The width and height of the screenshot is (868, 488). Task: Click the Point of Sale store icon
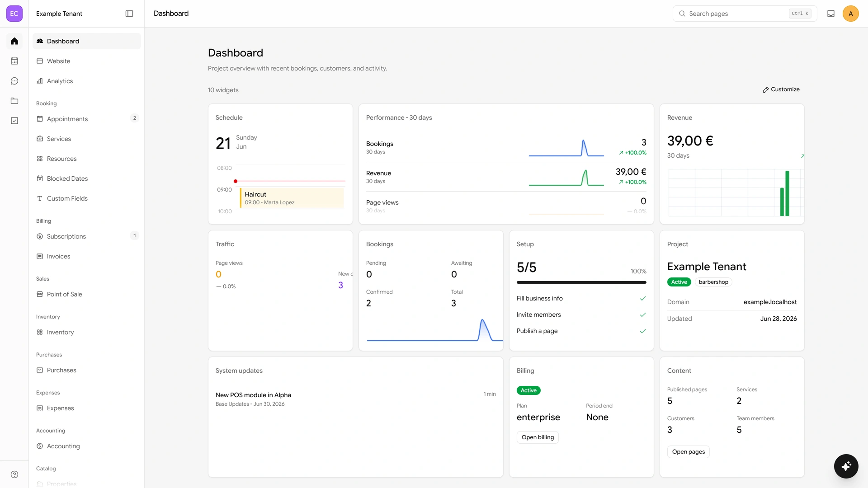[x=40, y=294]
